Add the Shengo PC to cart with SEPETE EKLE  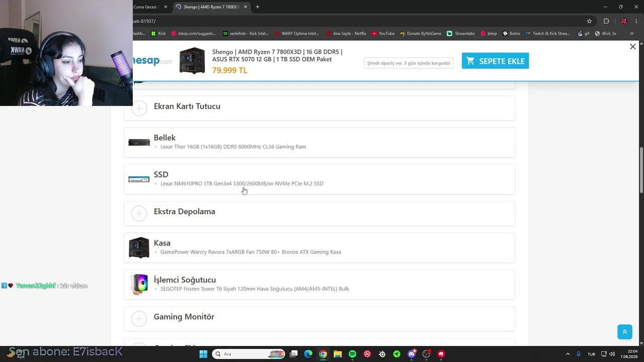(x=495, y=61)
